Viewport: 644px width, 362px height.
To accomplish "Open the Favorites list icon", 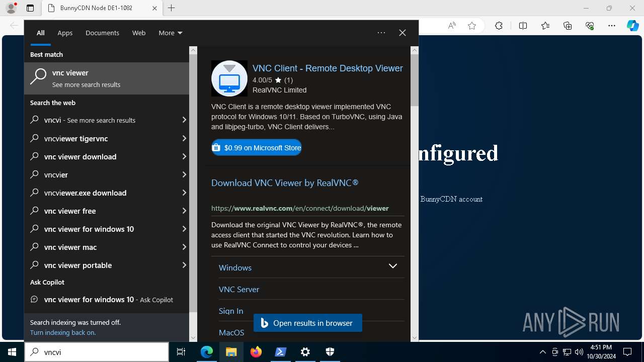I will click(545, 26).
